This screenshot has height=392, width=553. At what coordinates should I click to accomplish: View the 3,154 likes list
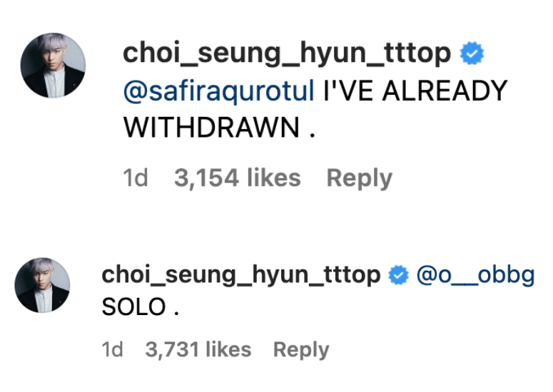pyautogui.click(x=237, y=178)
